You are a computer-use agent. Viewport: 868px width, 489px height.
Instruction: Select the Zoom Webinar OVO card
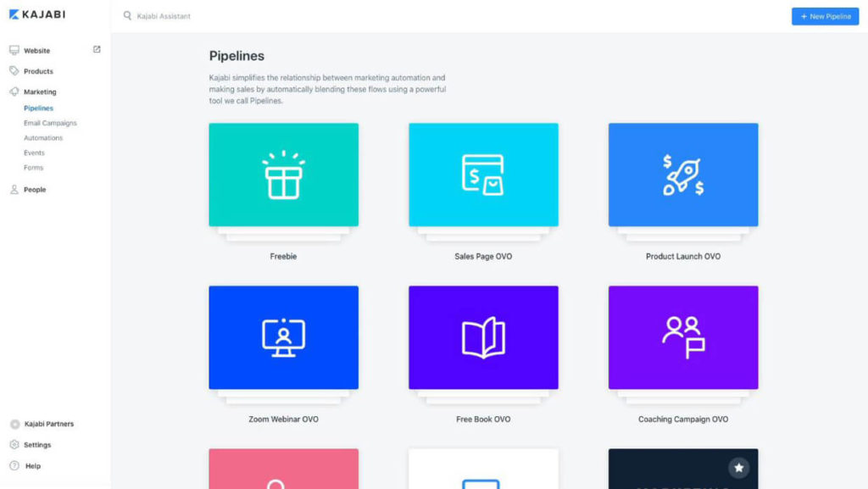tap(283, 337)
